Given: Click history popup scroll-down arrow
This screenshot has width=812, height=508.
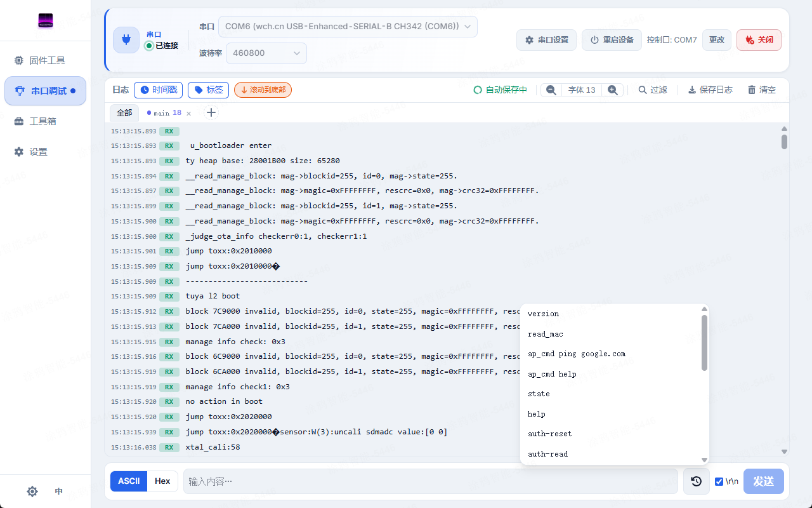Looking at the screenshot, I should click(x=704, y=460).
